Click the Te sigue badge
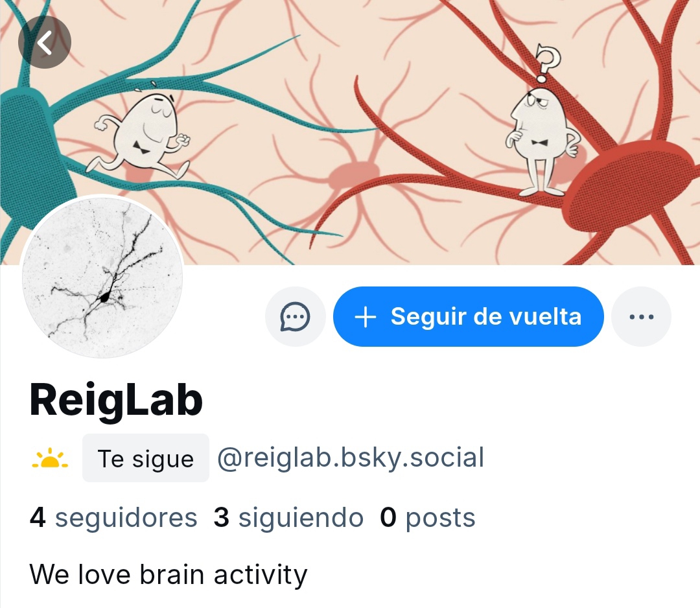Image resolution: width=700 pixels, height=608 pixels. pyautogui.click(x=146, y=458)
